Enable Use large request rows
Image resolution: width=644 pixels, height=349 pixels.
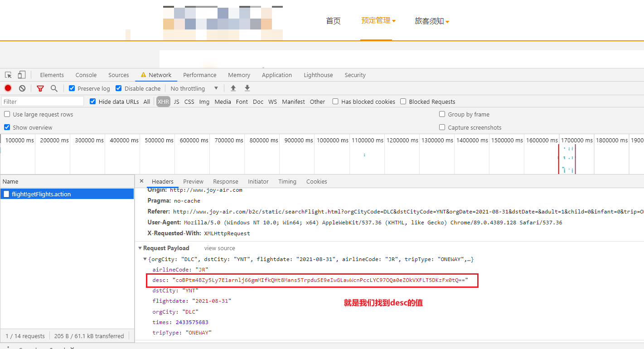pos(7,114)
